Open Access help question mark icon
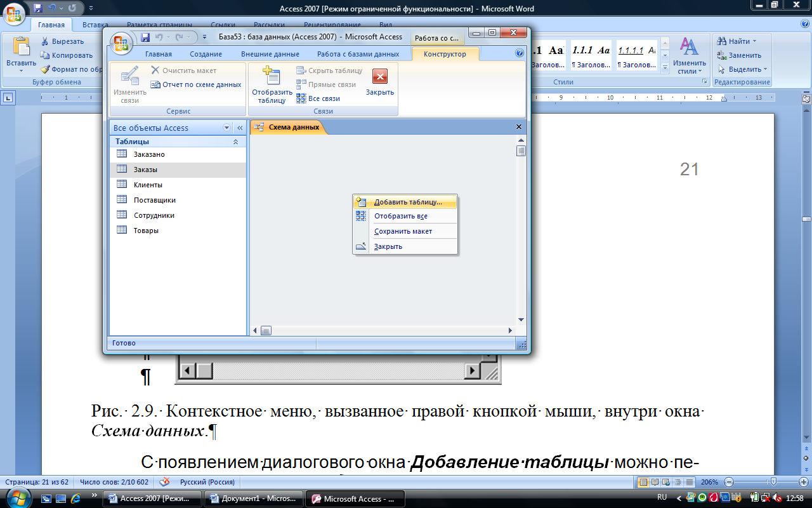Image resolution: width=812 pixels, height=508 pixels. 520,53
